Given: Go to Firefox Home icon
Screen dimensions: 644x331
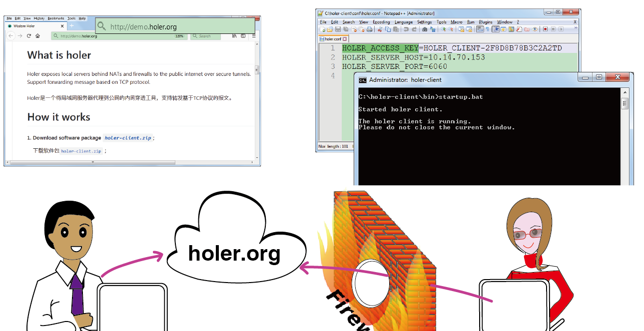Looking at the screenshot, I should tap(38, 36).
